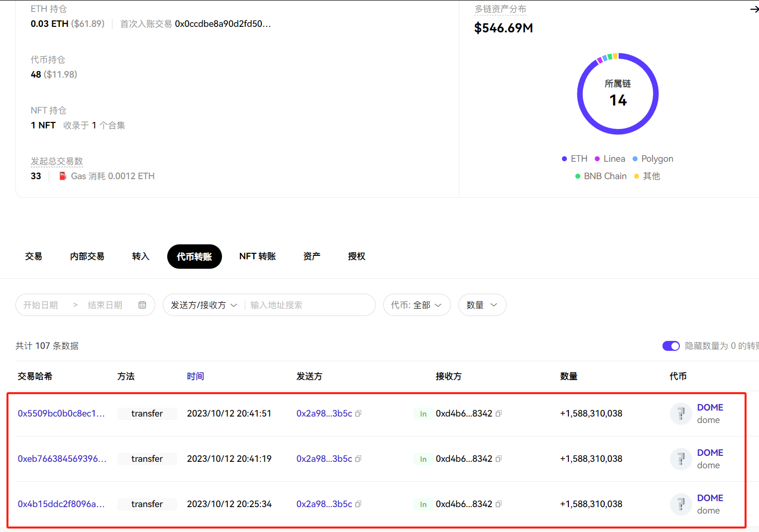Toggle the ETH legend item in chart

[575, 158]
